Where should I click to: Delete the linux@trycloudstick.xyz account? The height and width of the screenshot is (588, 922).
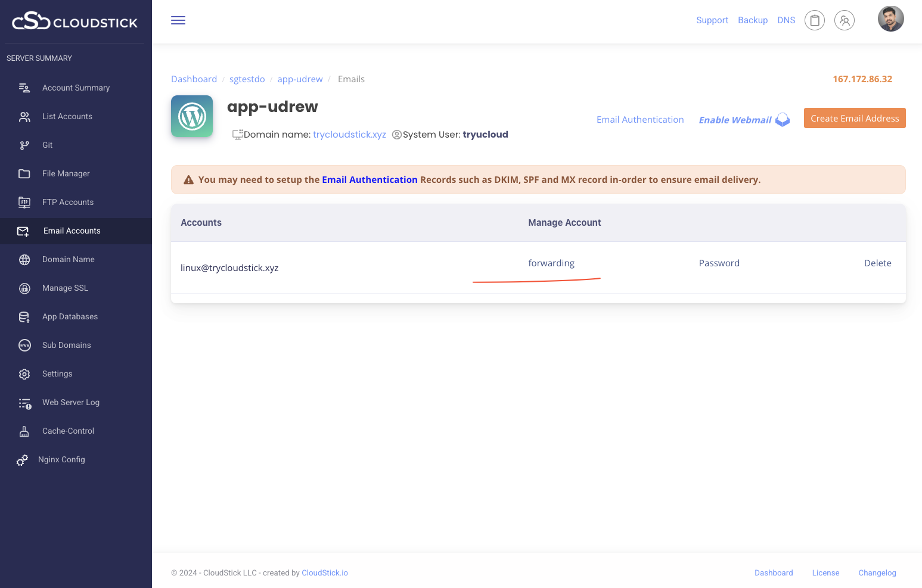pos(877,263)
